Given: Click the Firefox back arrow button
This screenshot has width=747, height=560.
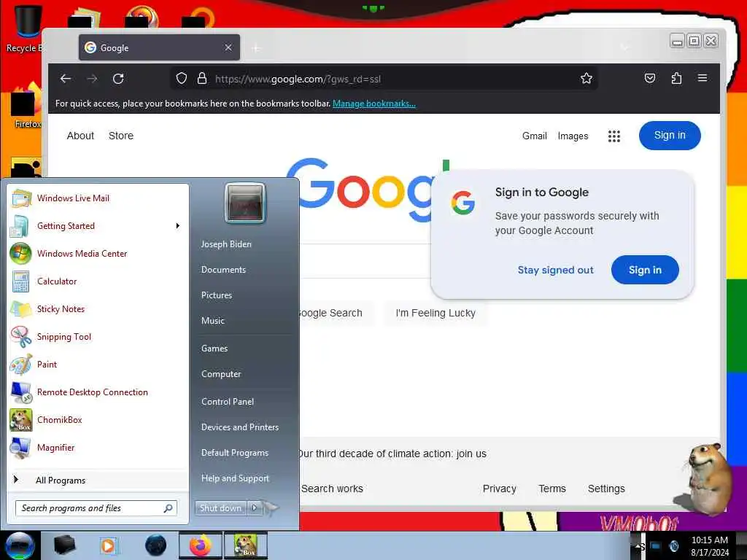Looking at the screenshot, I should tap(66, 79).
